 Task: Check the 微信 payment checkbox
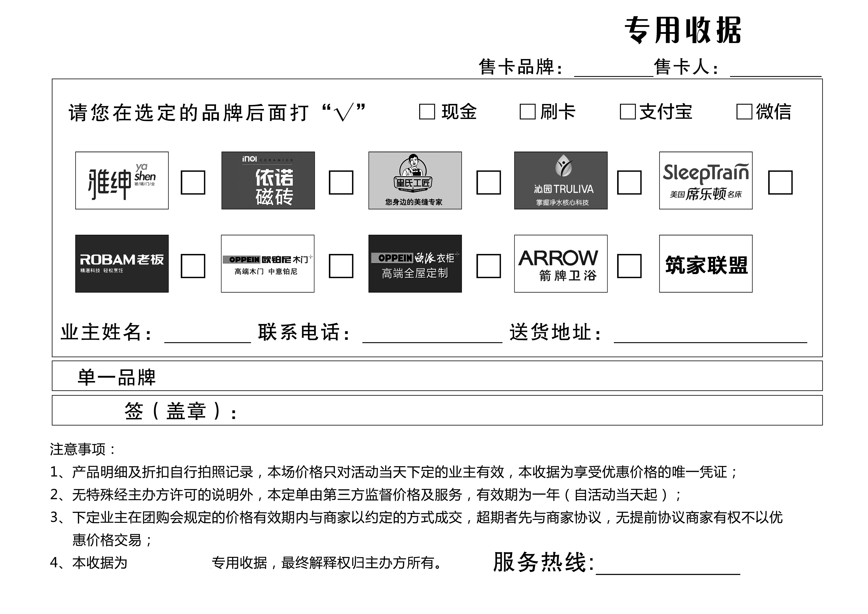click(744, 112)
